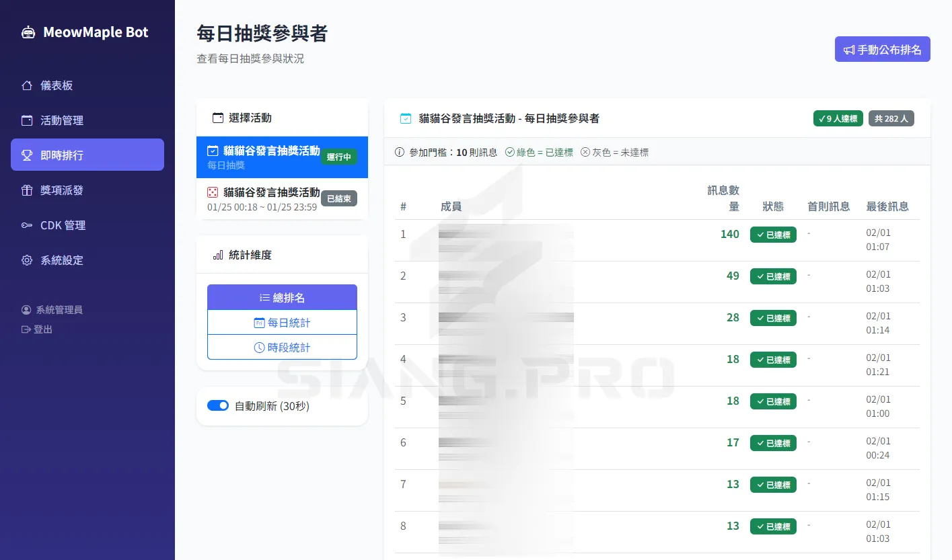The height and width of the screenshot is (560, 952).
Task: Select the ended 已結束 activity entry
Action: (x=282, y=199)
